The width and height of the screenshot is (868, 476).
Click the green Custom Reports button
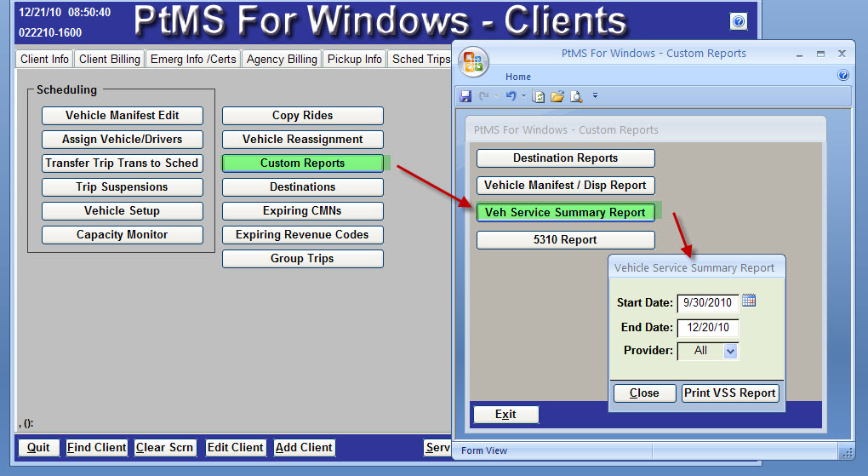[x=303, y=163]
